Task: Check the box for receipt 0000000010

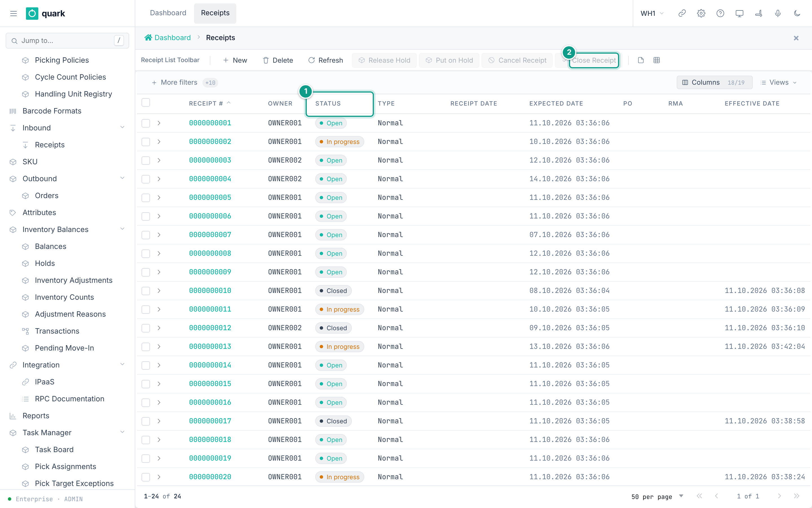Action: point(145,291)
